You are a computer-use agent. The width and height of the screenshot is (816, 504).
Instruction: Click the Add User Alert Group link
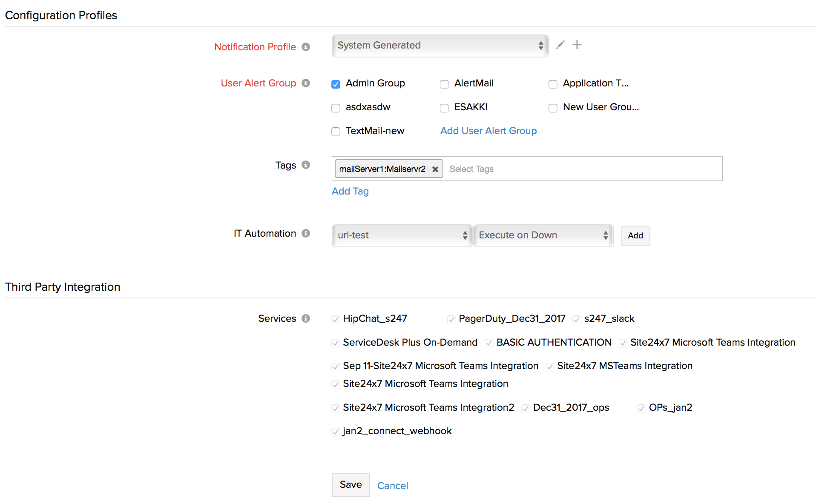click(x=488, y=131)
